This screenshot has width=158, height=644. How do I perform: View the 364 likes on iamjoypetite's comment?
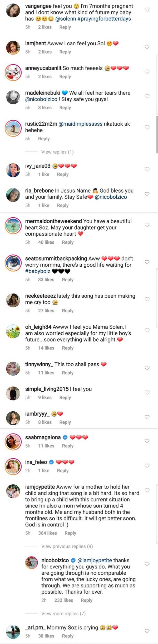(47, 533)
